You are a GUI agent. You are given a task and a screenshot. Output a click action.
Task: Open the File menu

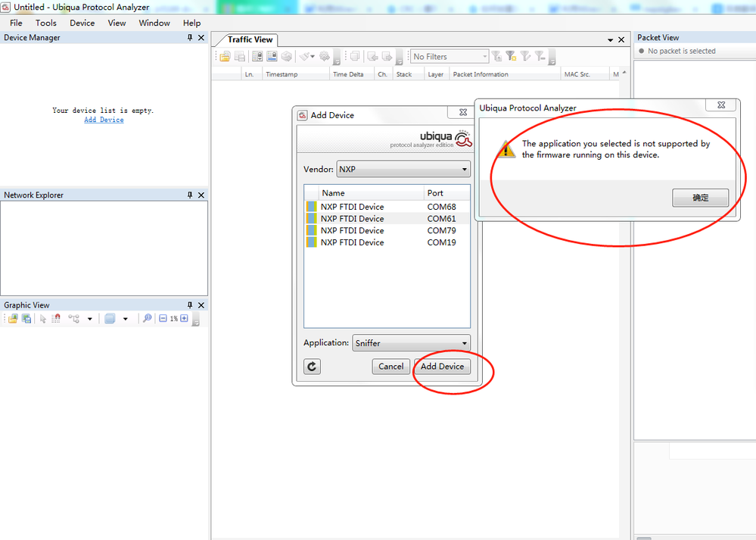[16, 23]
